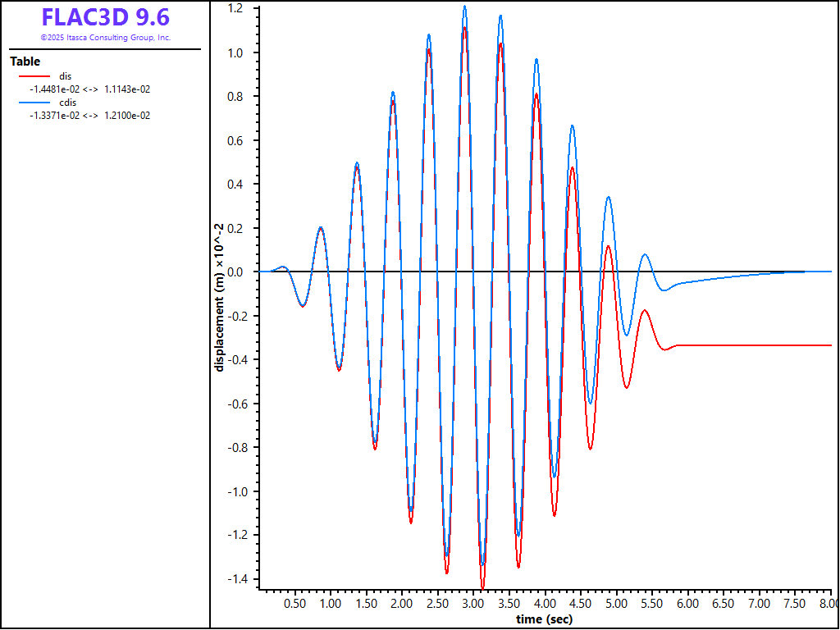The height and width of the screenshot is (630, 840).
Task: Select the dis legend label
Action: (x=66, y=76)
